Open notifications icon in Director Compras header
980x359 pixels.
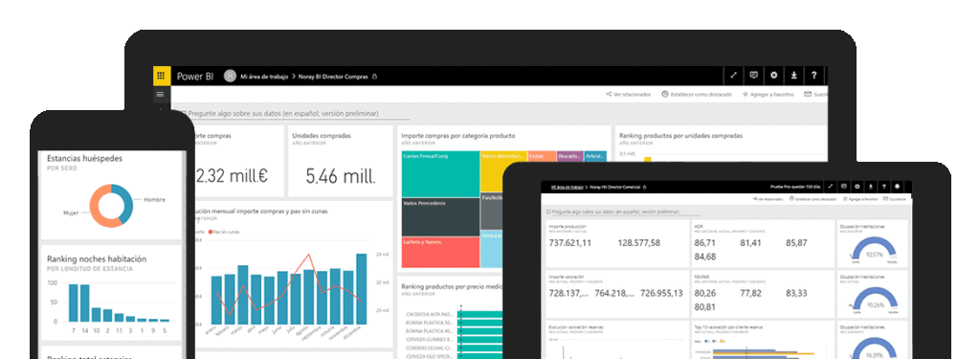pyautogui.click(x=754, y=76)
